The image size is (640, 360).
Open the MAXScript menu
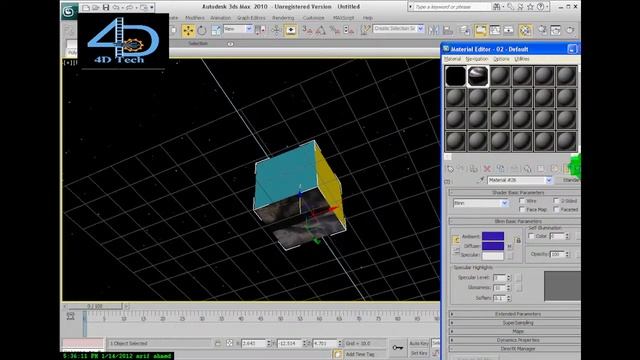click(x=343, y=18)
